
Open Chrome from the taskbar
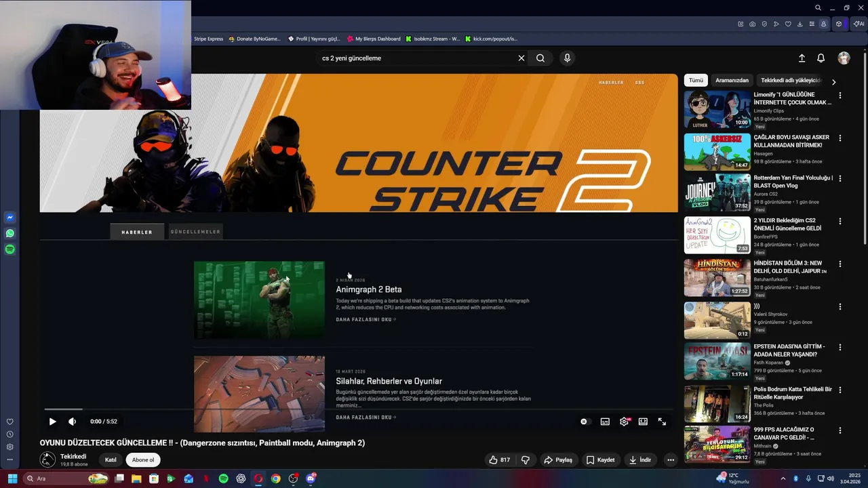pyautogui.click(x=275, y=479)
